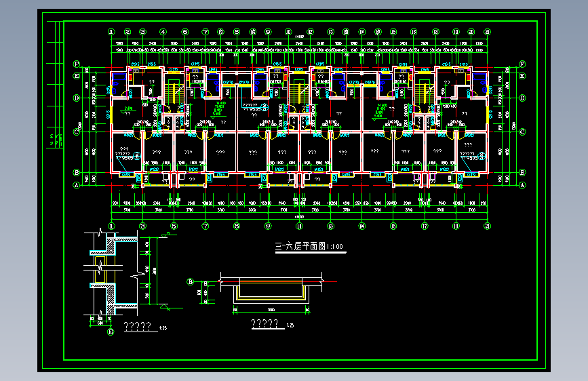Image resolution: width=588 pixels, height=381 pixels.
Task: Pick axis bubble D on the plan's left side
Action: click(x=77, y=98)
